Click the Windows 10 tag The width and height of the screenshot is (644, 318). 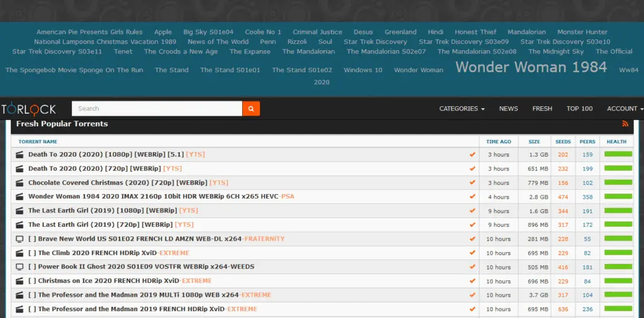click(x=363, y=70)
